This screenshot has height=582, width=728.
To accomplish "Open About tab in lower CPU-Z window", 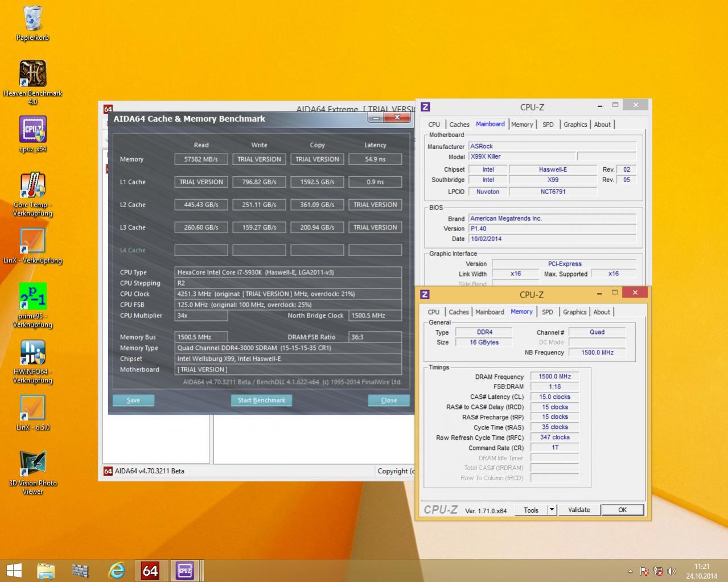I will click(x=602, y=312).
